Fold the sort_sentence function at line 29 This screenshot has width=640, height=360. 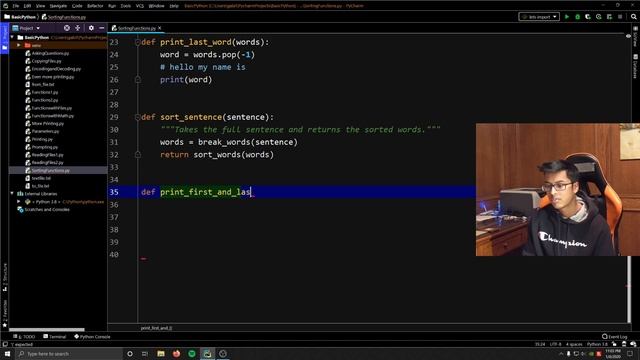tap(138, 117)
